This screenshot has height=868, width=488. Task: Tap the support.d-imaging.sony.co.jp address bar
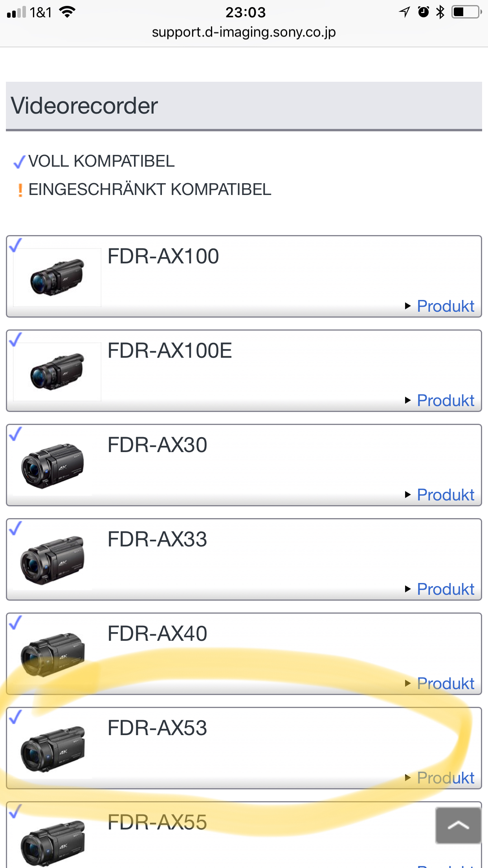244,32
